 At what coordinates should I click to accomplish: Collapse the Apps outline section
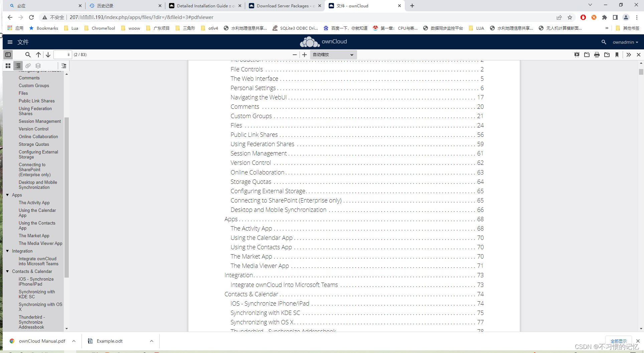(x=7, y=195)
